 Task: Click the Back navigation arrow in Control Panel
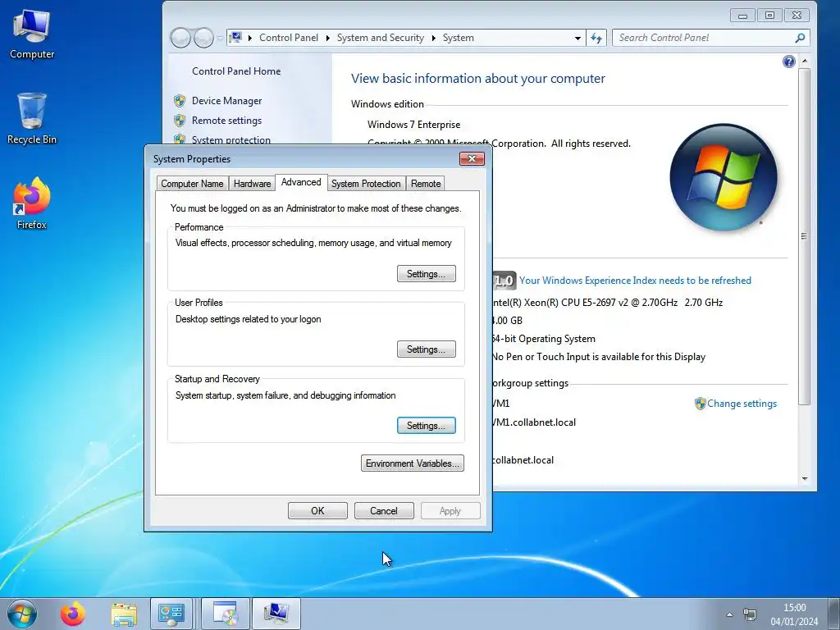(180, 38)
